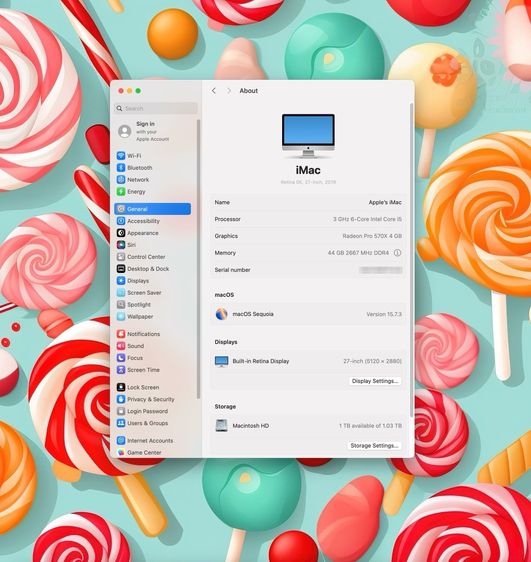Viewport: 531px width, 562px height.
Task: Open the Lock Screen icon
Action: 121,387
